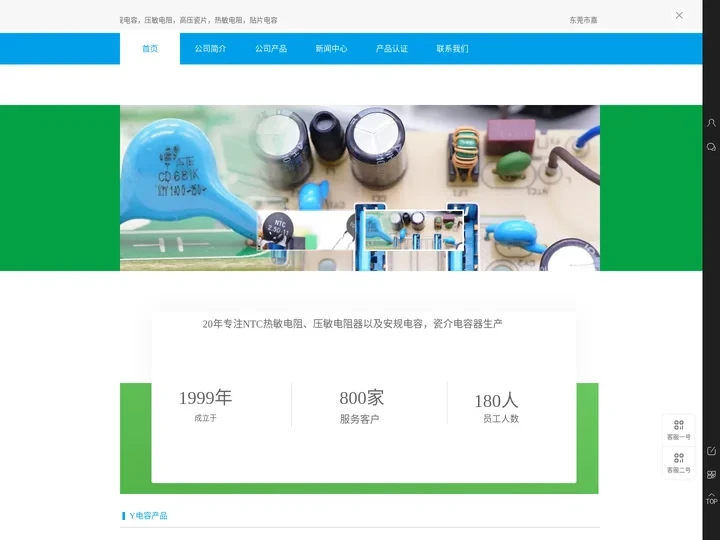Open 客服二号 QR code widget
720x540 pixels.
pos(679,463)
